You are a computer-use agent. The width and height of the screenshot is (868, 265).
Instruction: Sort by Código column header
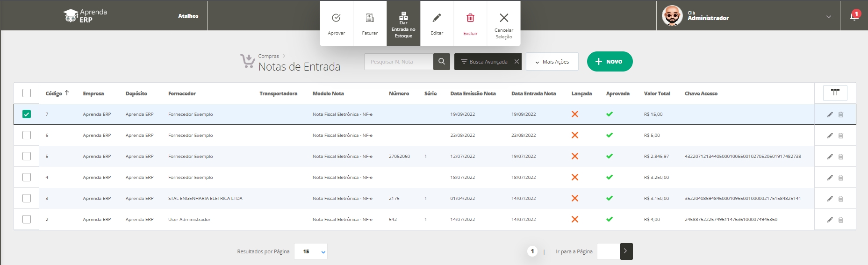point(54,93)
